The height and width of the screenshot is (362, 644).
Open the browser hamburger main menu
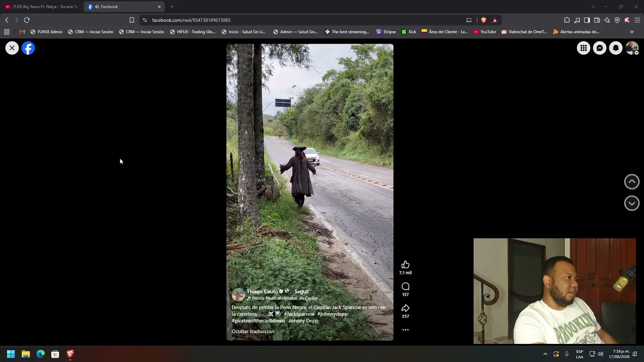(637, 20)
